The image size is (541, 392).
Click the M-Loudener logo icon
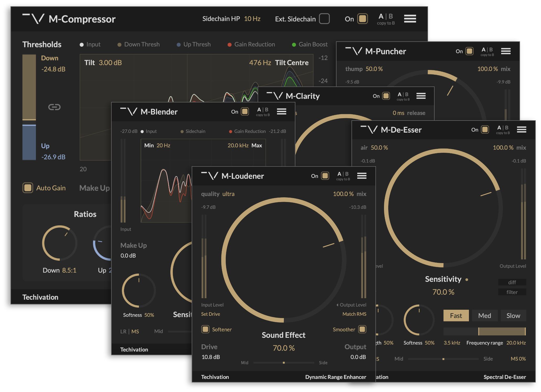[209, 176]
